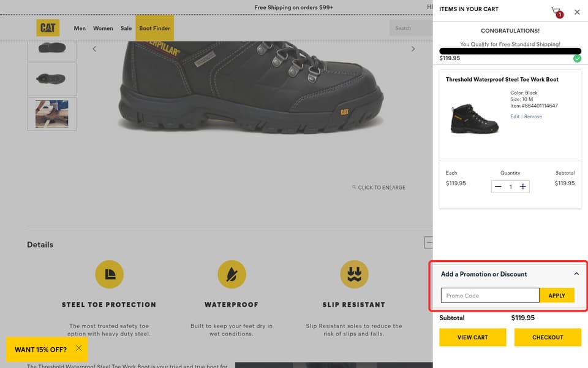Screen dimensions: 588x368
Task: Select the worker lifestyle photo thumbnail
Action: pyautogui.click(x=51, y=114)
